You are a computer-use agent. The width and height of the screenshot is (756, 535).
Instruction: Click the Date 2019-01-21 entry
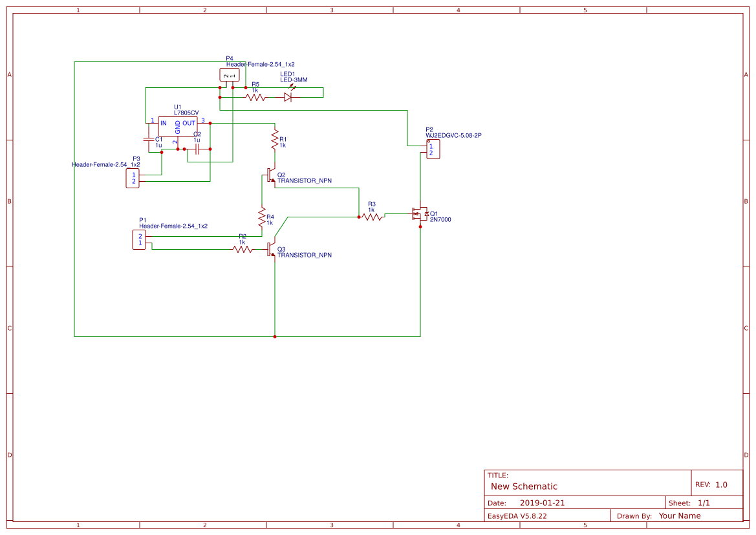click(x=543, y=502)
